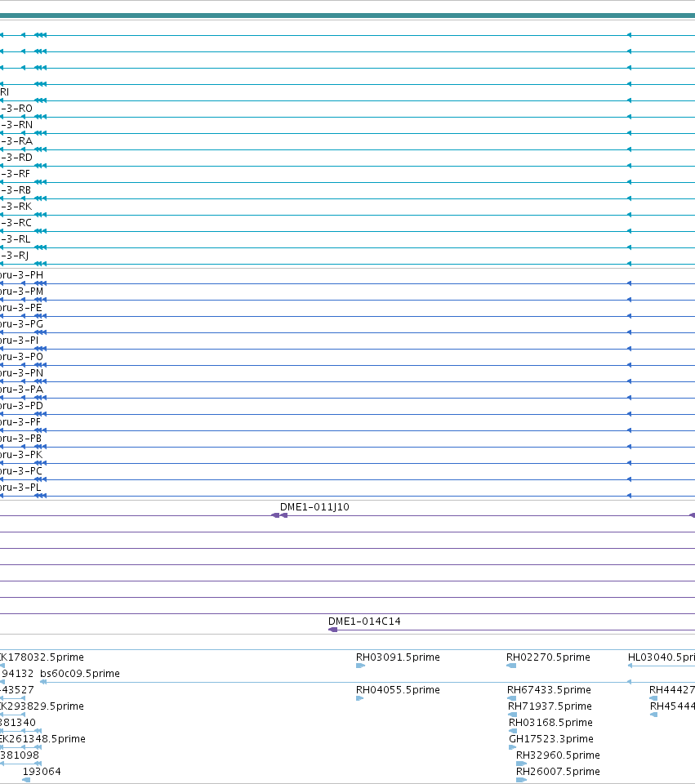
Task: Click the protein label ending 3-PO
Action: pyautogui.click(x=21, y=357)
